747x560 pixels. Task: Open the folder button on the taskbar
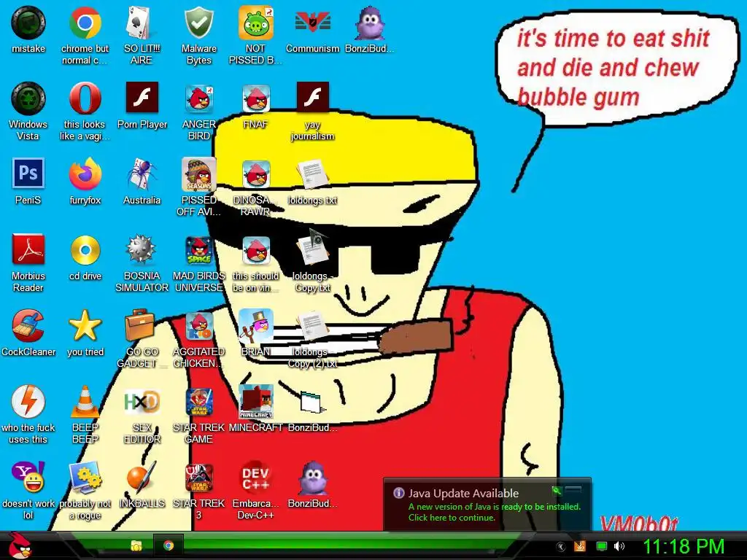(136, 545)
